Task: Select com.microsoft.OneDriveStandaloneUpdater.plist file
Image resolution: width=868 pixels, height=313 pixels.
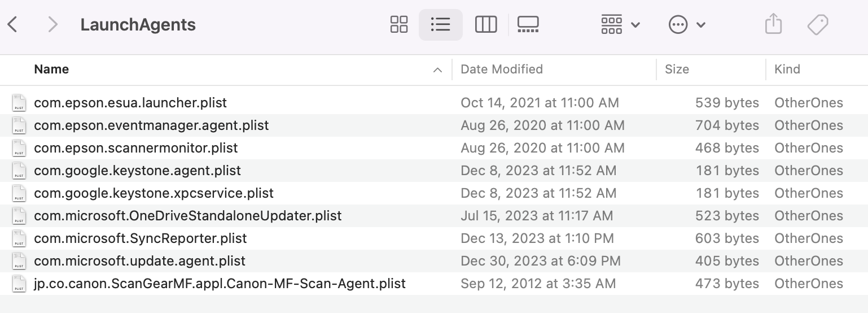Action: (x=187, y=216)
